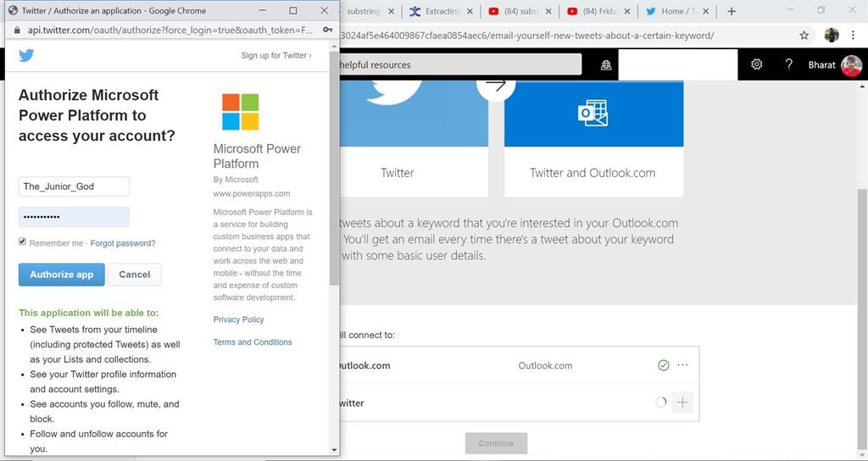Click plus icon to add Twitter connection
The height and width of the screenshot is (461, 868).
(682, 403)
